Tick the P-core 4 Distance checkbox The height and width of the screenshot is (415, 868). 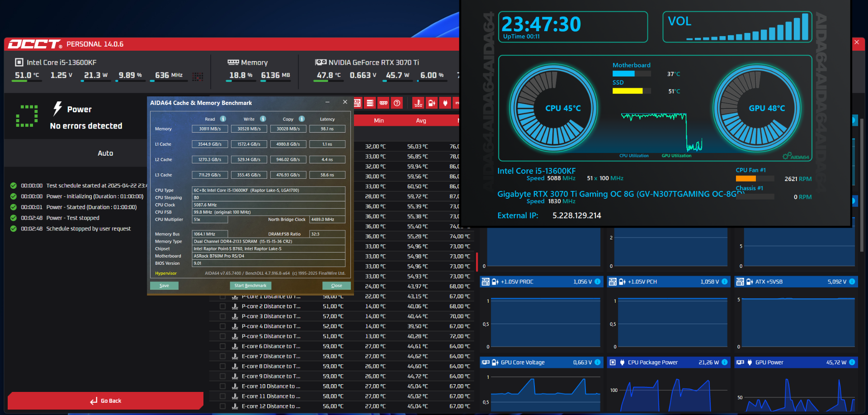(x=222, y=326)
